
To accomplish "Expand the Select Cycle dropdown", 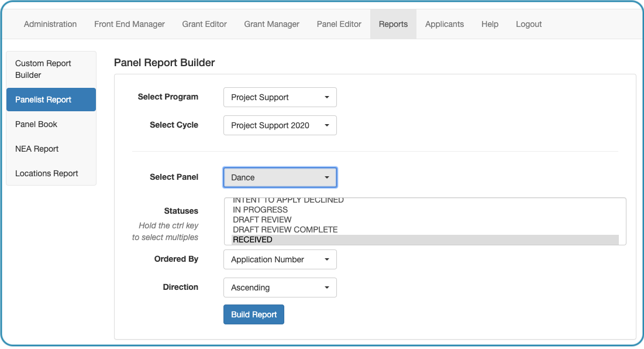I will click(280, 125).
